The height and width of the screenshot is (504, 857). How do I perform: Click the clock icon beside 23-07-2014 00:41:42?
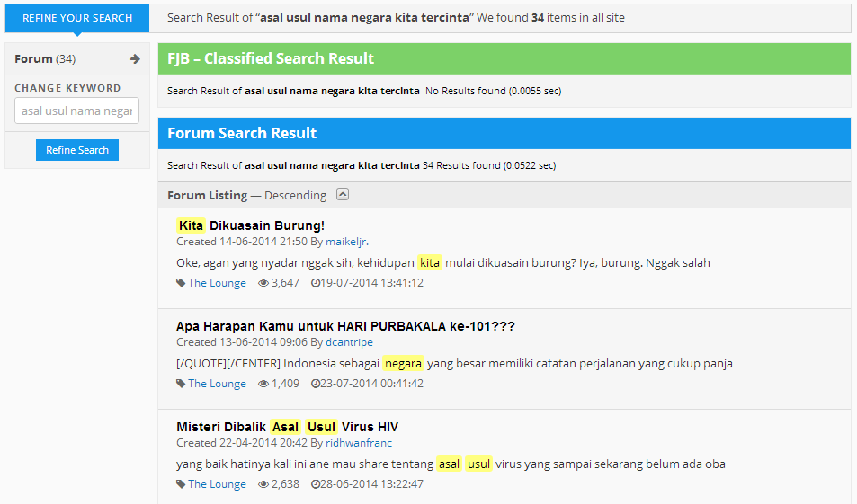(x=316, y=384)
